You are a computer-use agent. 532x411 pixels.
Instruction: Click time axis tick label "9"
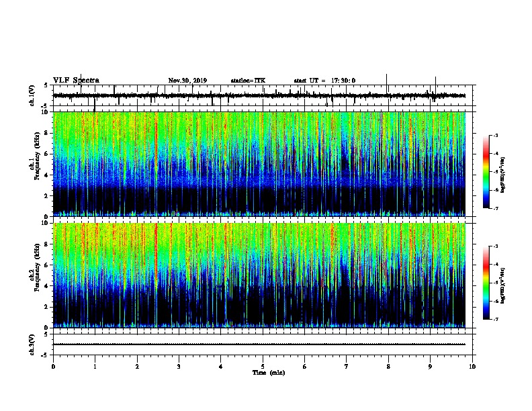pyautogui.click(x=430, y=367)
